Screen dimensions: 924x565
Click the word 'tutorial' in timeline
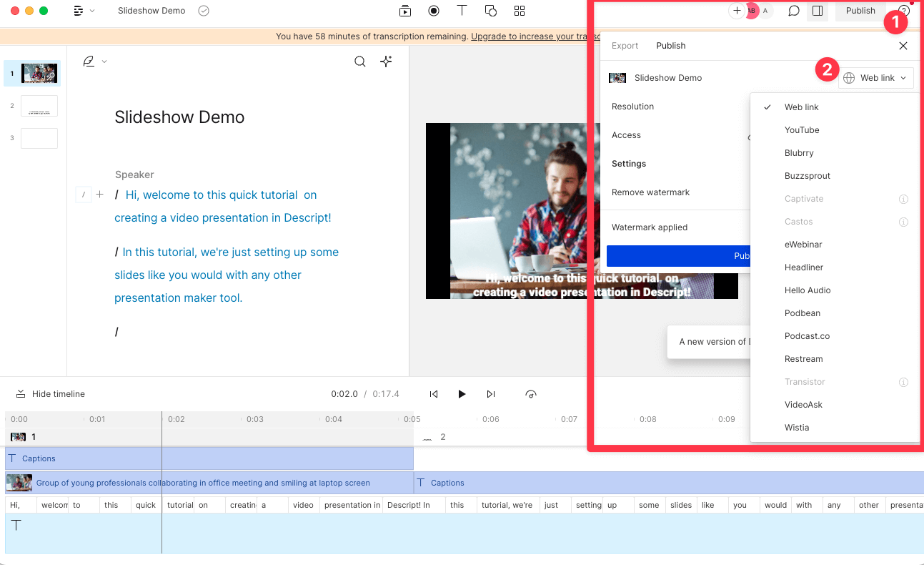179,505
